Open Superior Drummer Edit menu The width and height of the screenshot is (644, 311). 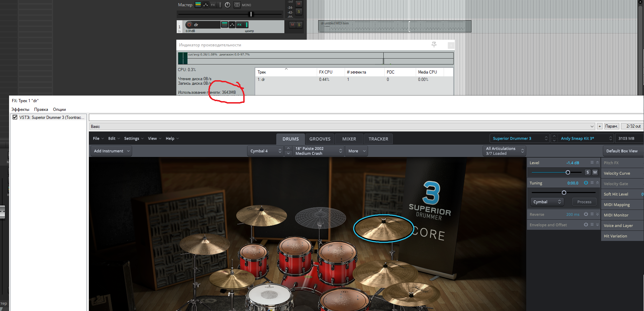(114, 138)
